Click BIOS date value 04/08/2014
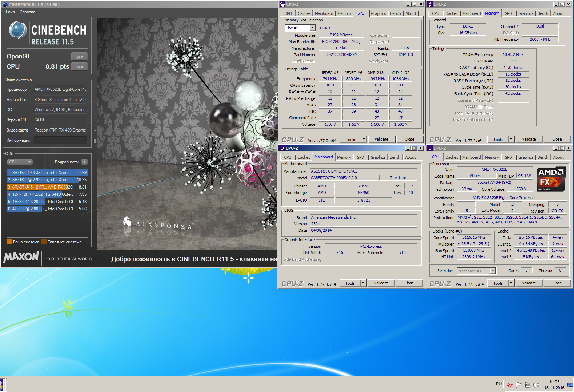The width and height of the screenshot is (574, 392). (x=363, y=230)
